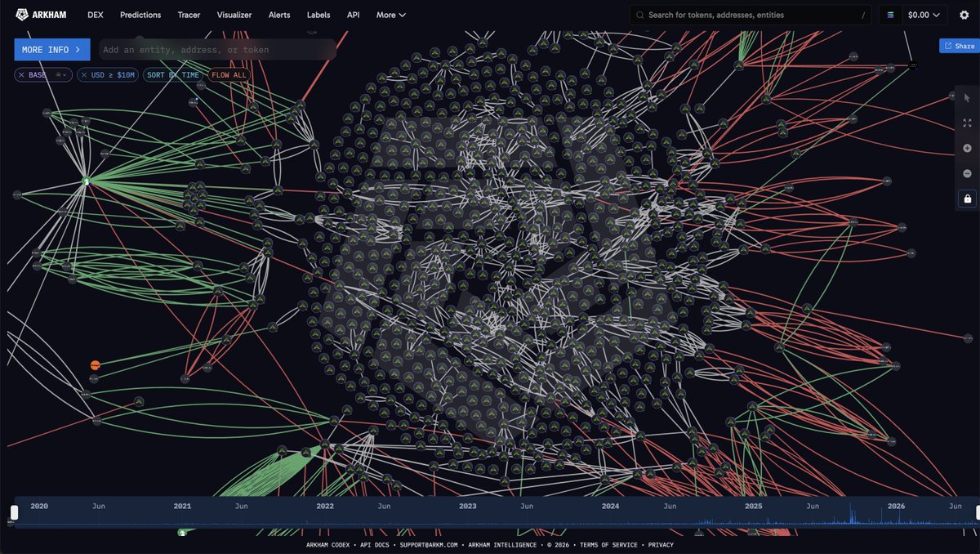This screenshot has width=980, height=554.
Task: Open the More menu dropdown
Action: (x=391, y=15)
